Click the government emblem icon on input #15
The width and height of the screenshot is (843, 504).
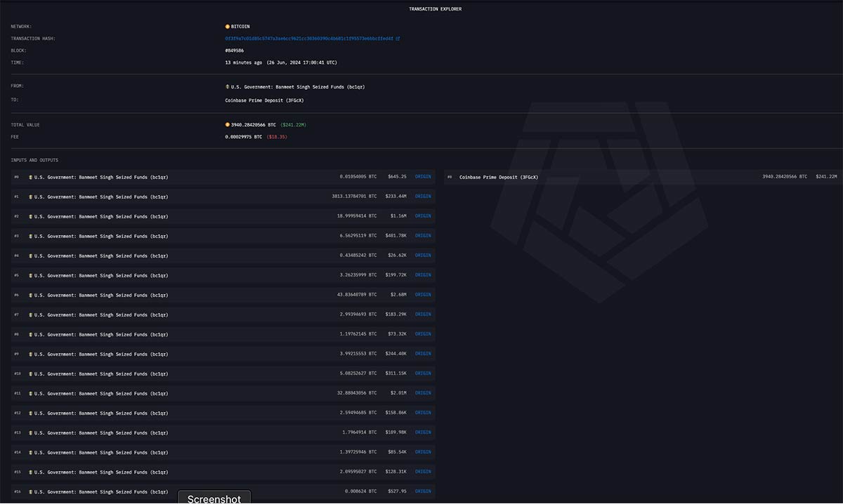pyautogui.click(x=31, y=472)
